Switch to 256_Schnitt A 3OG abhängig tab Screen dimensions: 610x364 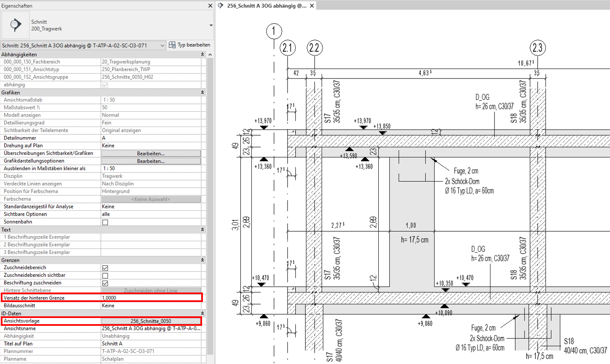[x=266, y=6]
